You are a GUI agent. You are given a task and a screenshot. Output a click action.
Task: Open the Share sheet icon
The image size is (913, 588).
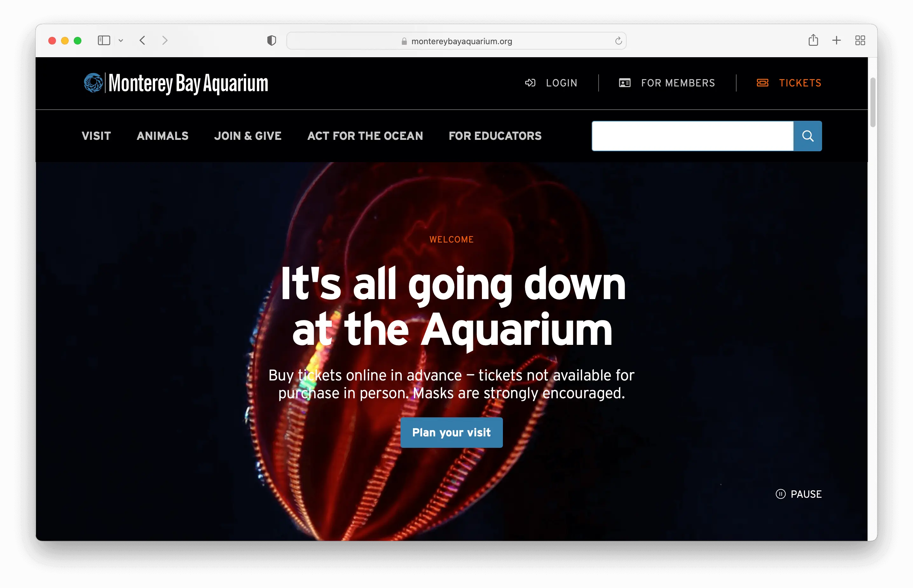813,40
